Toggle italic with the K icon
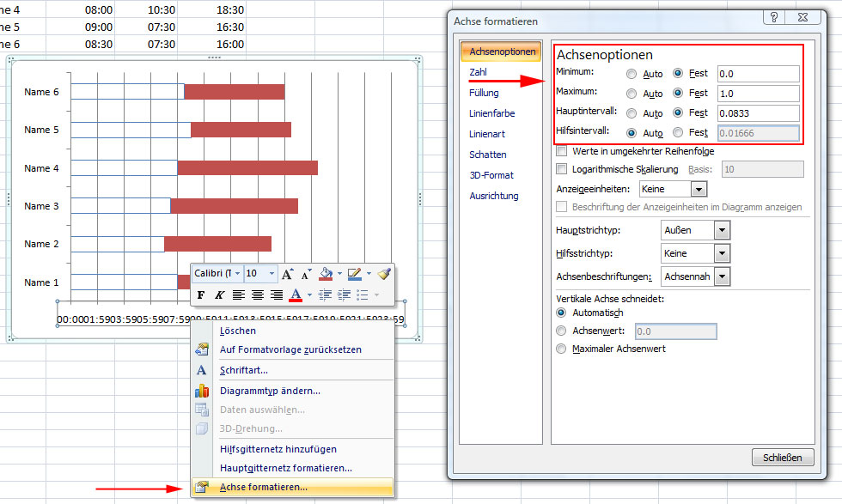The width and height of the screenshot is (842, 504). [219, 295]
